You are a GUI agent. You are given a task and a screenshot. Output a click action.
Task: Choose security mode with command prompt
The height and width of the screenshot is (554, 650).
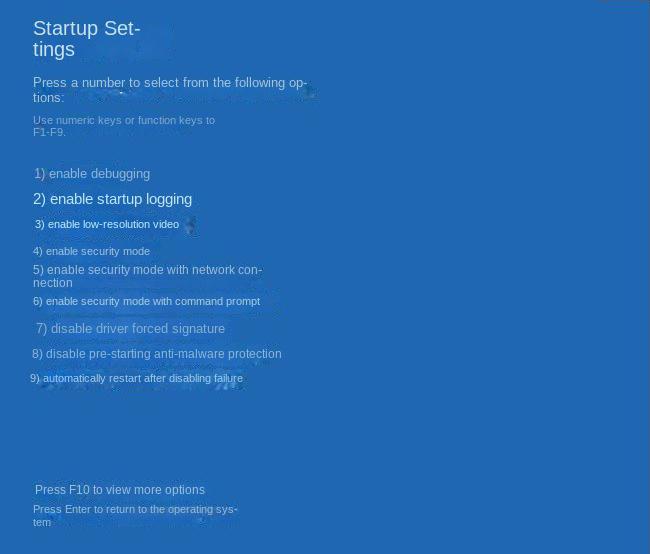146,301
